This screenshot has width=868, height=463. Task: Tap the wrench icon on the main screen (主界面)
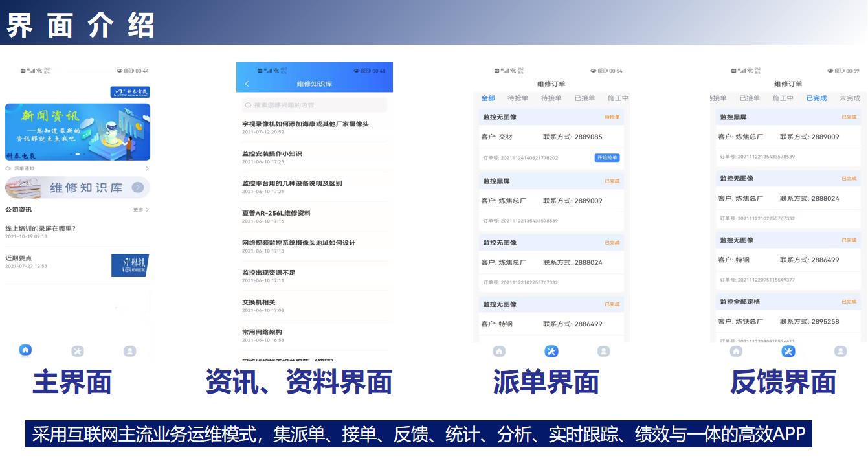tap(78, 351)
